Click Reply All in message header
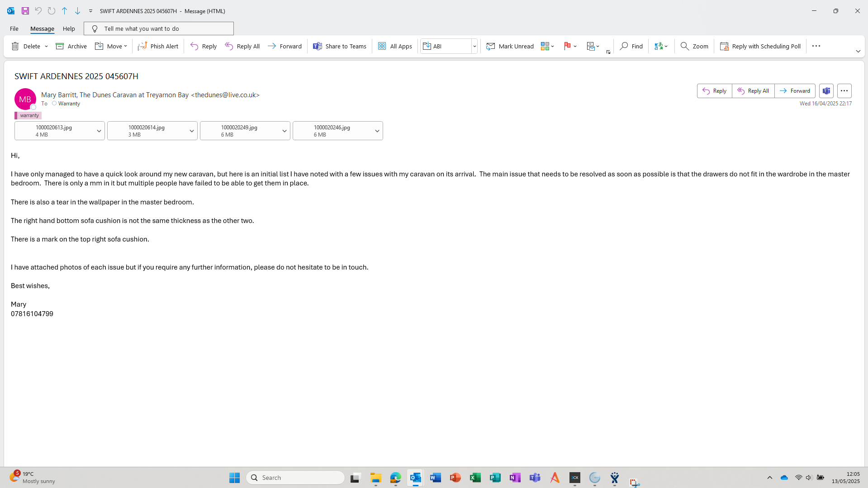This screenshot has height=488, width=868. 753,91
